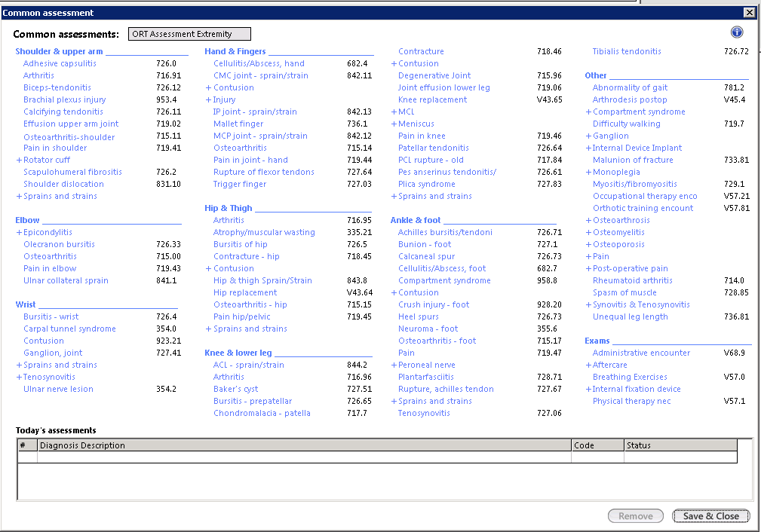Select Calcaneal spur diagnosis
Screen dimensions: 761x532
pyautogui.click(x=427, y=256)
